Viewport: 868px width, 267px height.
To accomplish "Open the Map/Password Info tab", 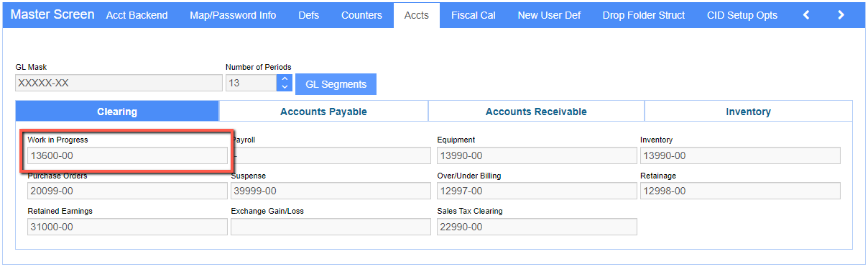I will pos(233,15).
